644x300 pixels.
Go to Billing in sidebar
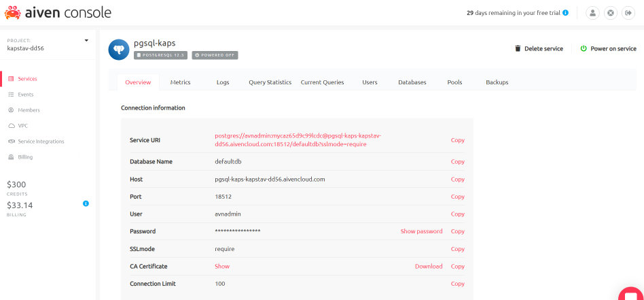pyautogui.click(x=25, y=156)
